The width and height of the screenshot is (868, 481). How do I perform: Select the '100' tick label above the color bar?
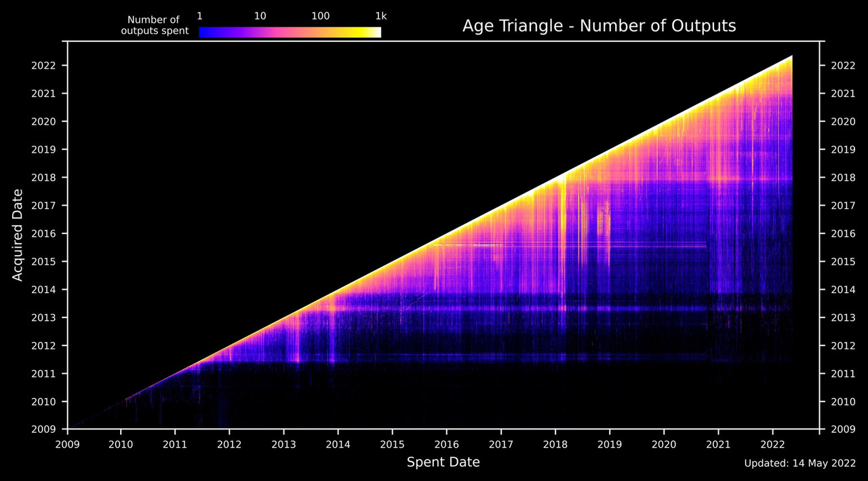[x=321, y=16]
